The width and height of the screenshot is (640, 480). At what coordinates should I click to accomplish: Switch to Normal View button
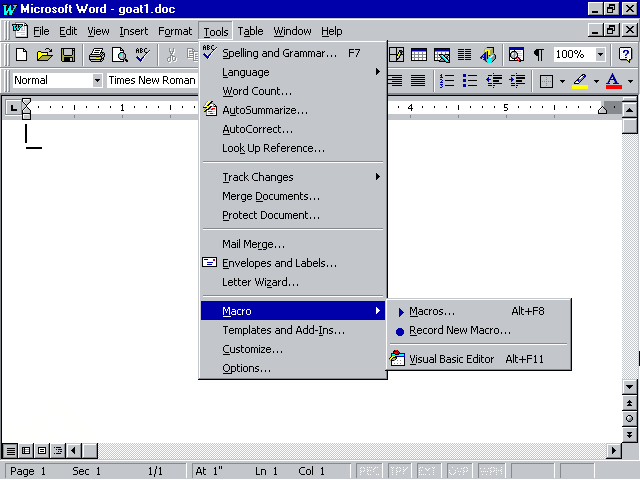11,451
